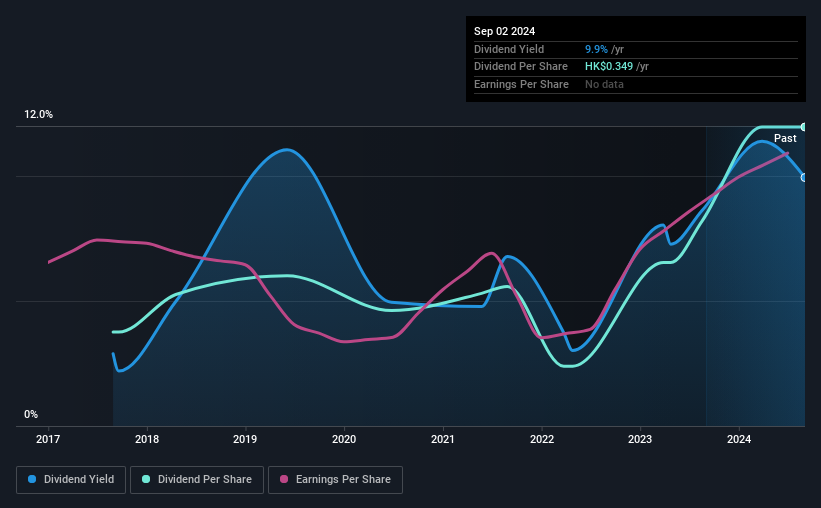The image size is (821, 508).
Task: Toggle the Dividend Per Share legend button
Action: point(197,480)
